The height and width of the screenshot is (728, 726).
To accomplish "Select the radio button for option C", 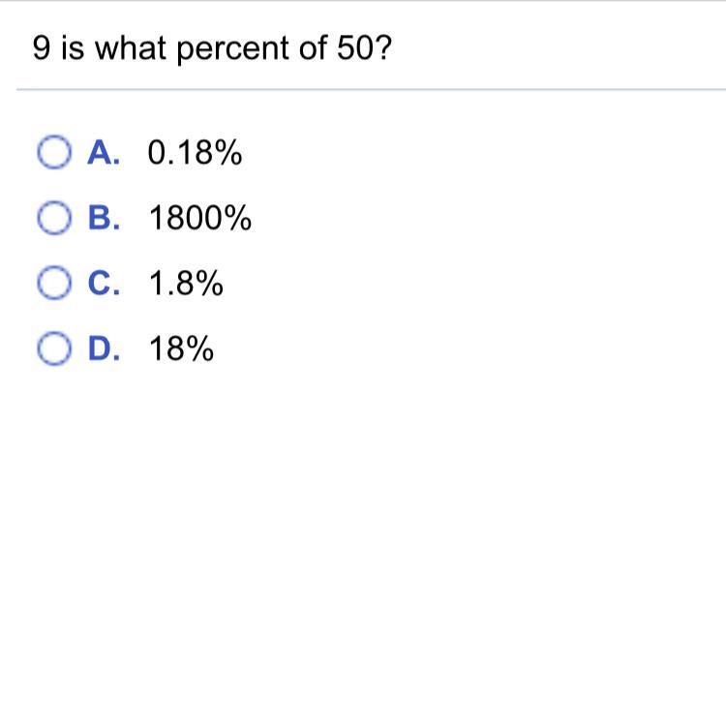I will point(54,285).
